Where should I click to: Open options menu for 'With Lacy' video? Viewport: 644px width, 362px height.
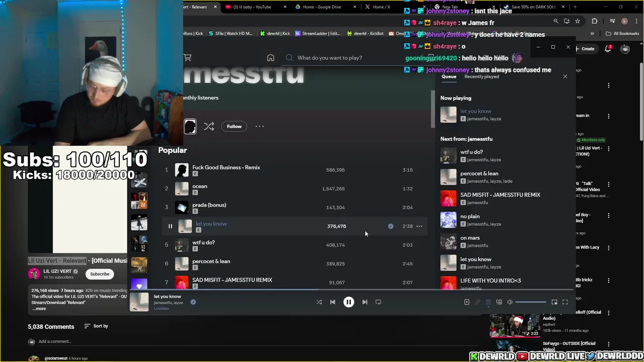click(x=609, y=248)
